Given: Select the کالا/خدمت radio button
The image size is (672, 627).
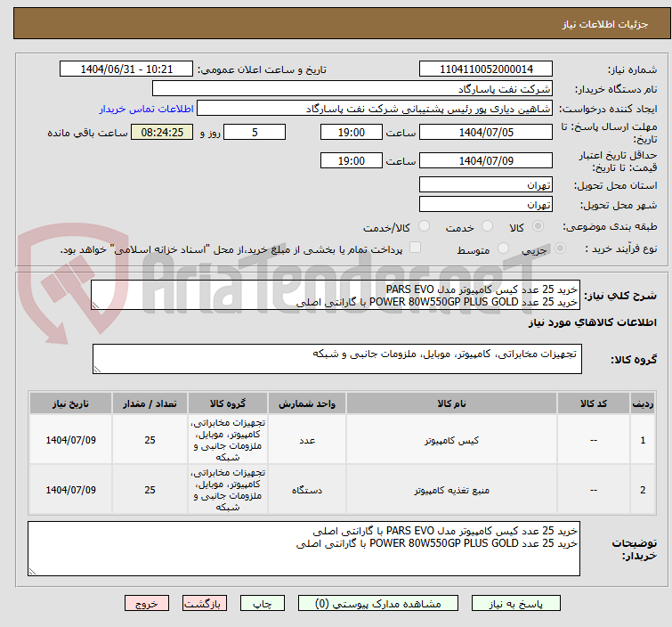Looking at the screenshot, I should (x=424, y=226).
